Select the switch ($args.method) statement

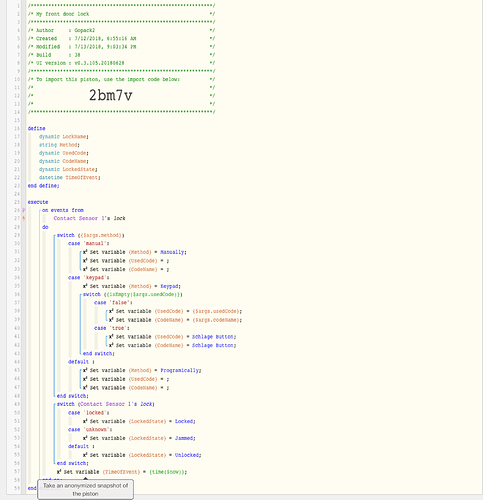(90, 235)
